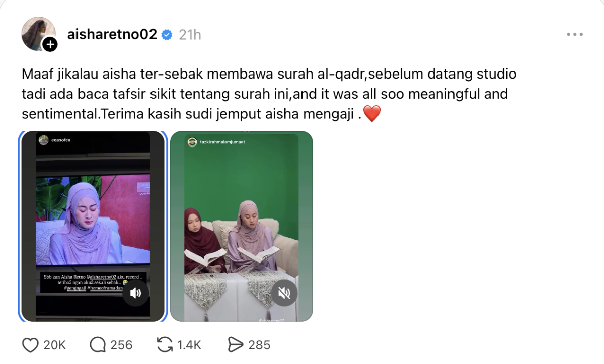Image resolution: width=604 pixels, height=364 pixels.
Task: Unmute the right video's sound
Action: (284, 293)
